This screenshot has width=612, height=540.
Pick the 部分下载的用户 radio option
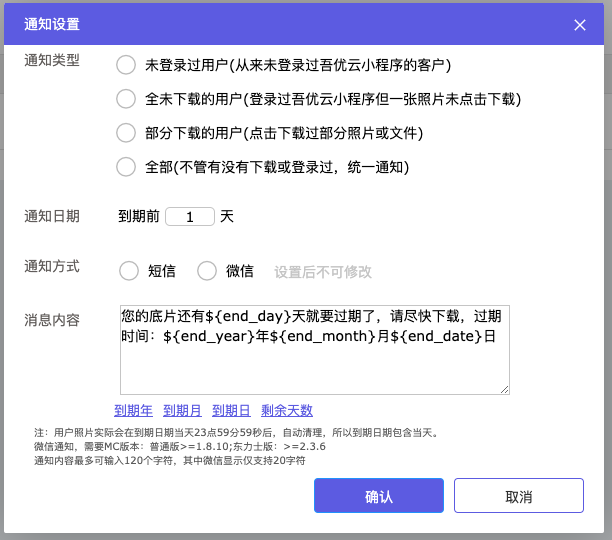pyautogui.click(x=126, y=133)
